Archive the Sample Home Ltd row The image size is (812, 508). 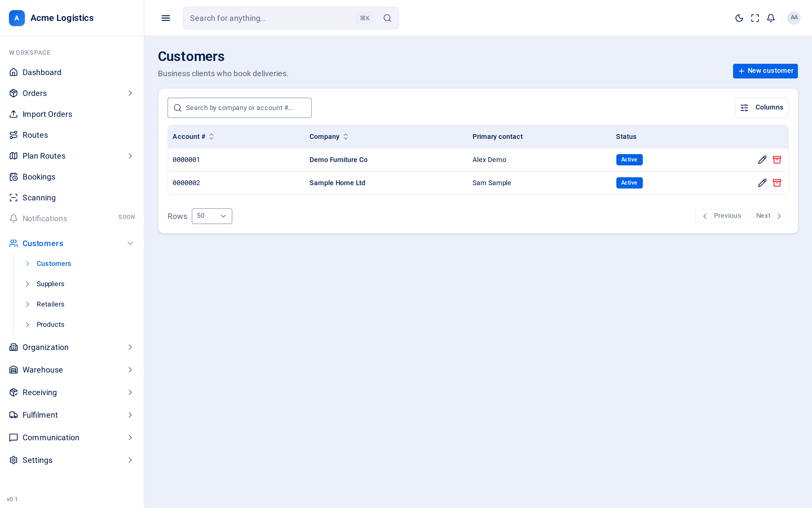coord(777,183)
